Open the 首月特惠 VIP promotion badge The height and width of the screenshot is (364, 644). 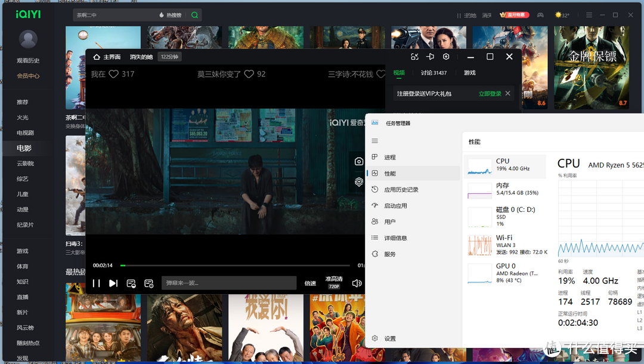514,15
